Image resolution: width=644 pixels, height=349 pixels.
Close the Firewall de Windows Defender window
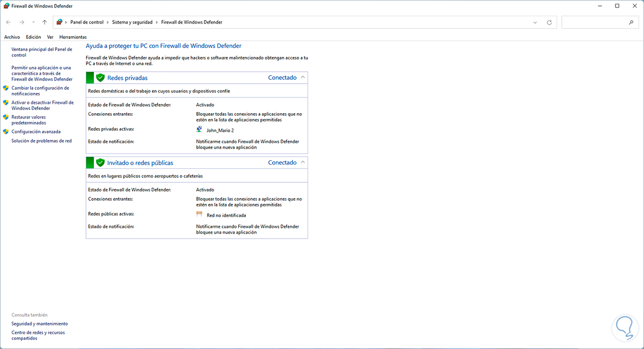634,6
